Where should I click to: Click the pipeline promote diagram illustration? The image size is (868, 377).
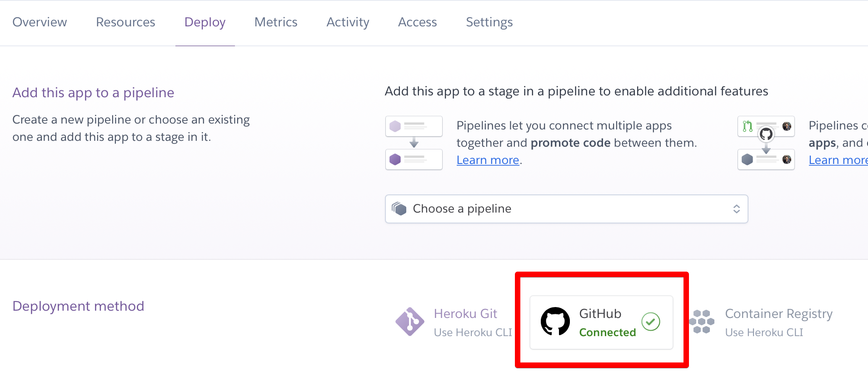pos(414,143)
